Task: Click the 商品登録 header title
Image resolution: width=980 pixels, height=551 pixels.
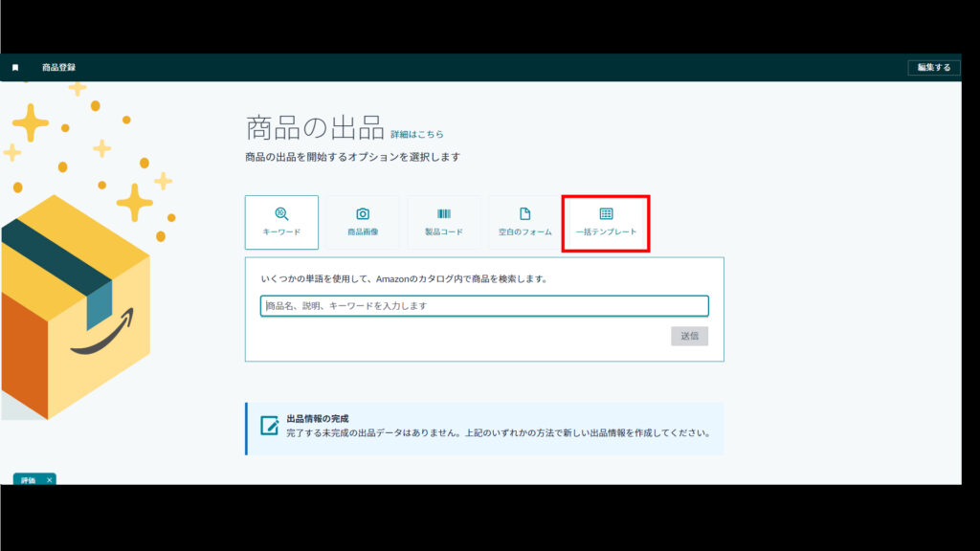Action: [58, 68]
